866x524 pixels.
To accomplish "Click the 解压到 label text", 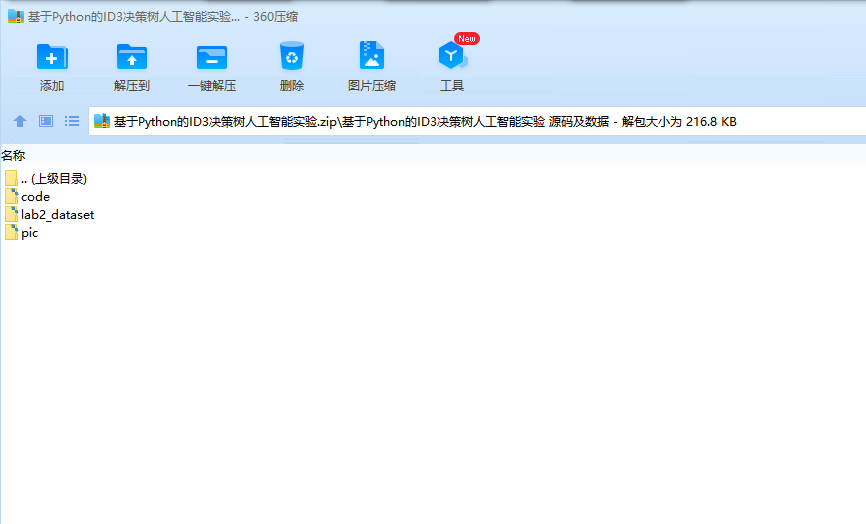I will click(132, 86).
